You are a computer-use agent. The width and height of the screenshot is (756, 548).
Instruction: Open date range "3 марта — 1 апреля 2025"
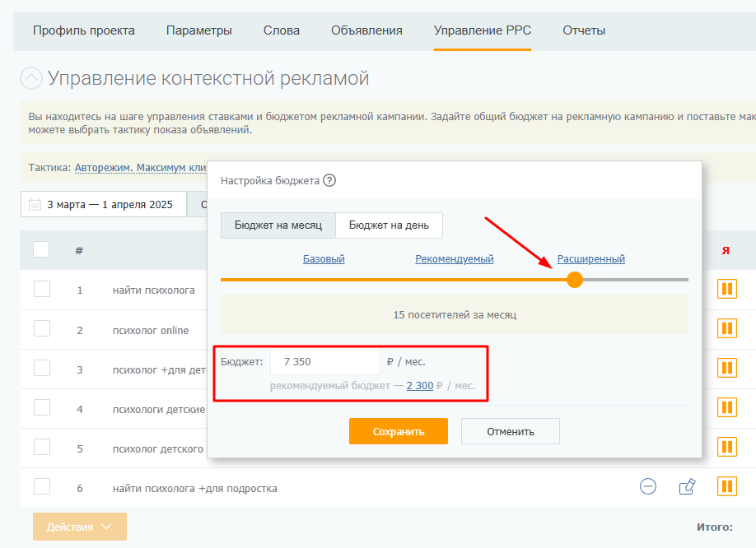tap(104, 205)
